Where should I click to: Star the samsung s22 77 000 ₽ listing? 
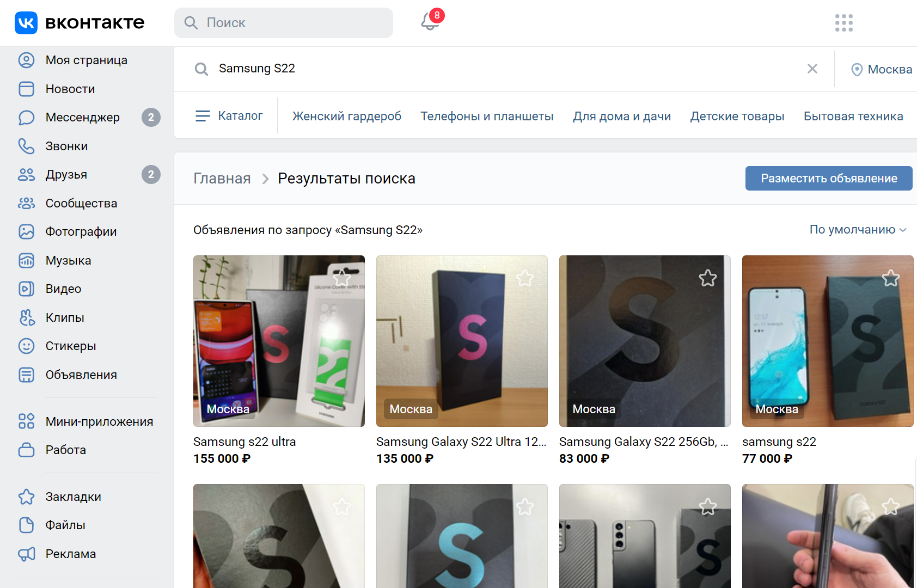[890, 278]
